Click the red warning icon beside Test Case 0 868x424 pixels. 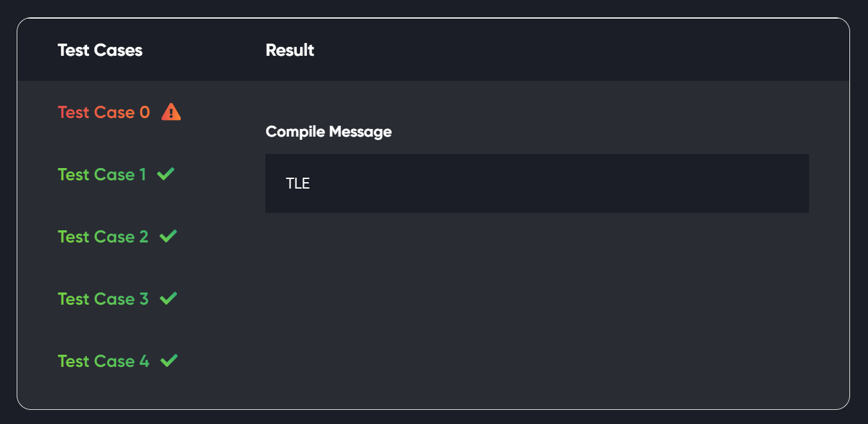tap(171, 112)
